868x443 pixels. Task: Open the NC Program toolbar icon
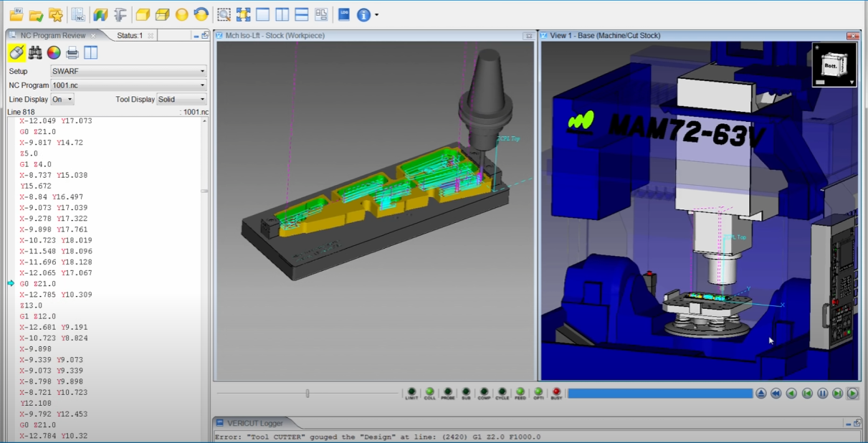(78, 14)
